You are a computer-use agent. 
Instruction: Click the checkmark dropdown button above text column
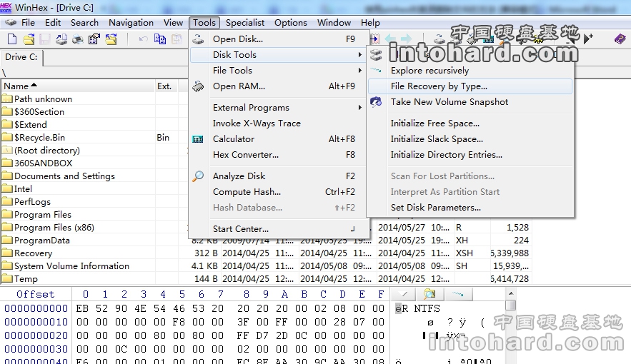click(x=404, y=293)
